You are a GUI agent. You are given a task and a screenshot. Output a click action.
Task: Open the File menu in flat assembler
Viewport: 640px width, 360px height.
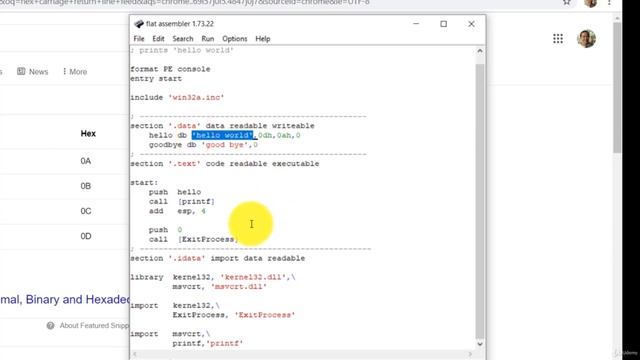139,39
